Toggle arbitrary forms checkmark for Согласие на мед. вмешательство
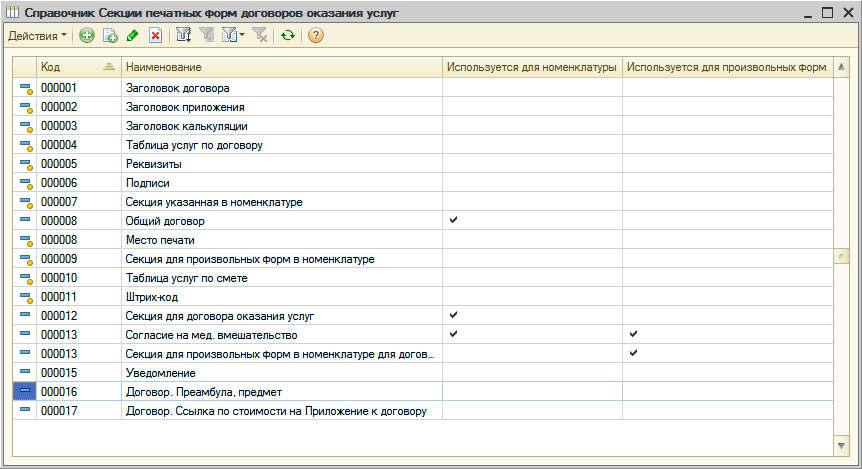862x469 pixels. click(x=633, y=334)
